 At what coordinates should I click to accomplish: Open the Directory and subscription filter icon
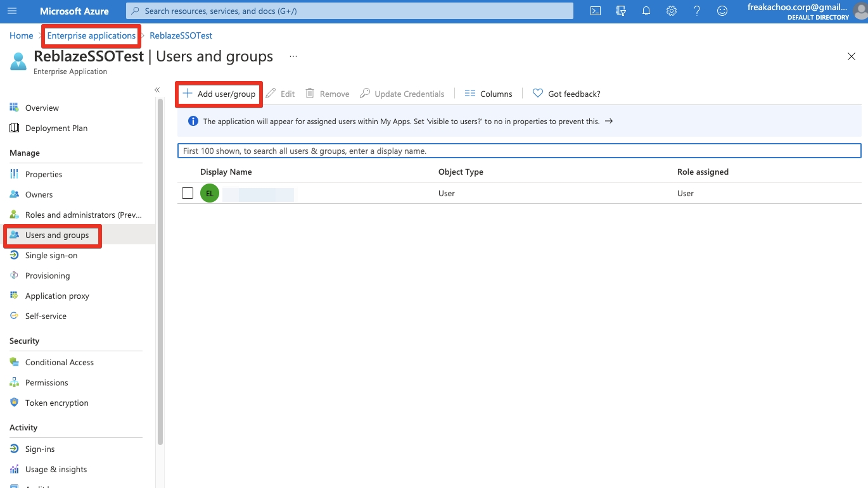[621, 11]
